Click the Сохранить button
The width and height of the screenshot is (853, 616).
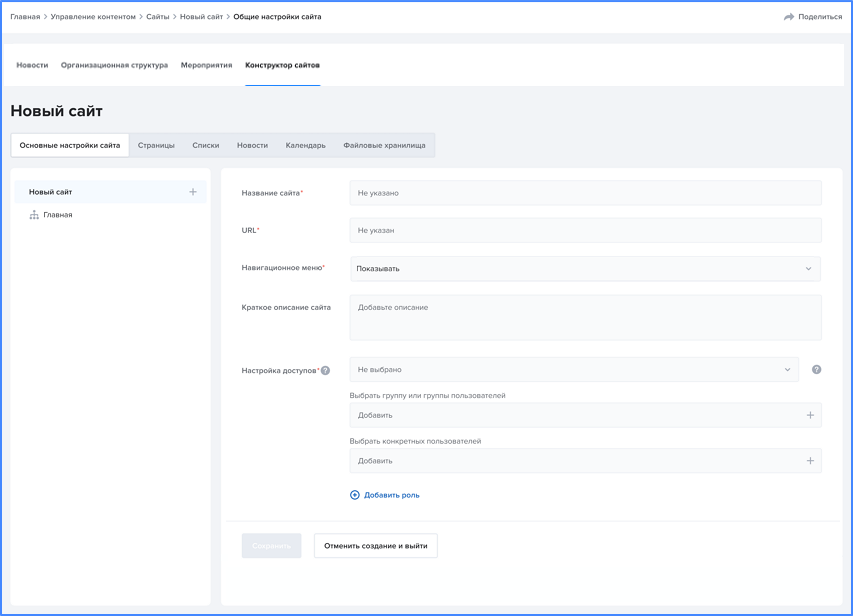click(x=271, y=546)
